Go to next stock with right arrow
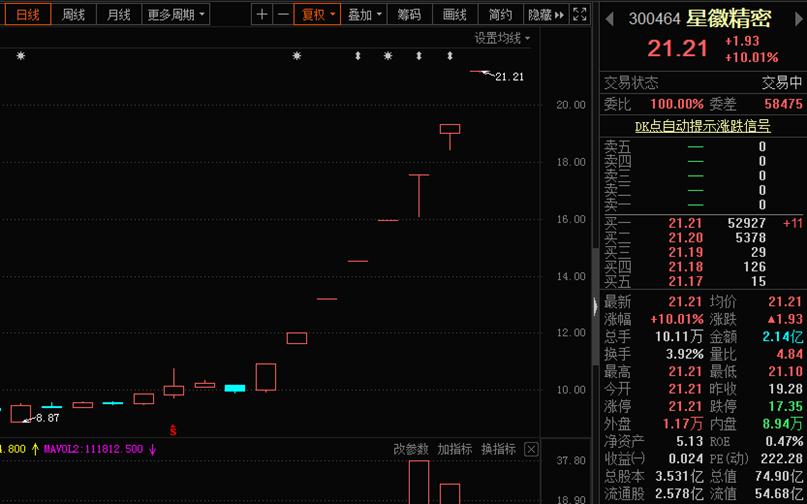Screen dimensions: 807x504 pyautogui.click(x=799, y=20)
